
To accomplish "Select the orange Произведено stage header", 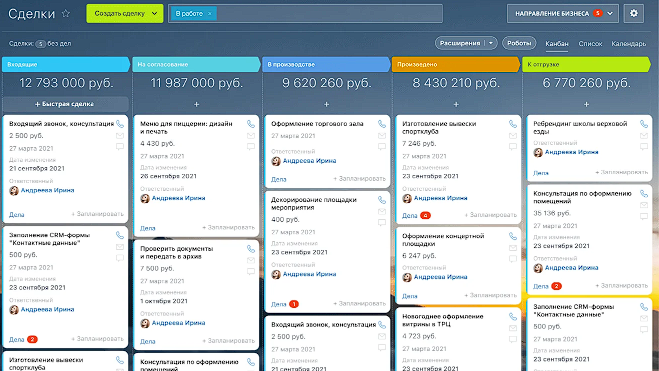I will pyautogui.click(x=456, y=64).
